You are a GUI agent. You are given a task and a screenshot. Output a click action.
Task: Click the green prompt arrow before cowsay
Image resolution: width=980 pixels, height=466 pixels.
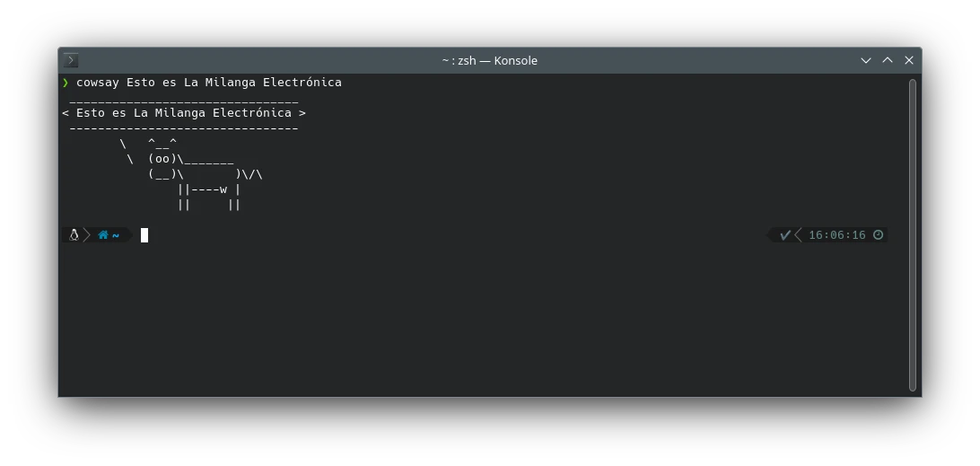[x=66, y=83]
